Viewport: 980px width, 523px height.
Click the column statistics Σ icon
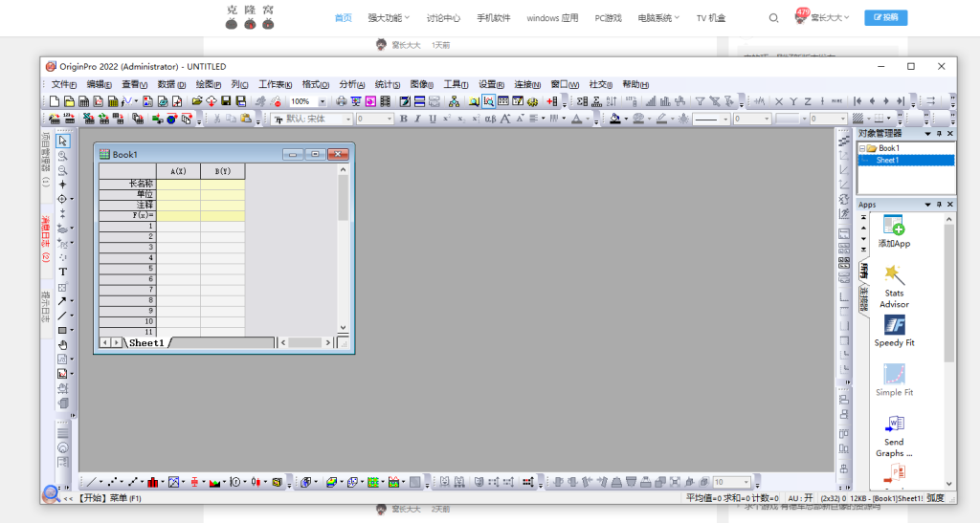[582, 101]
